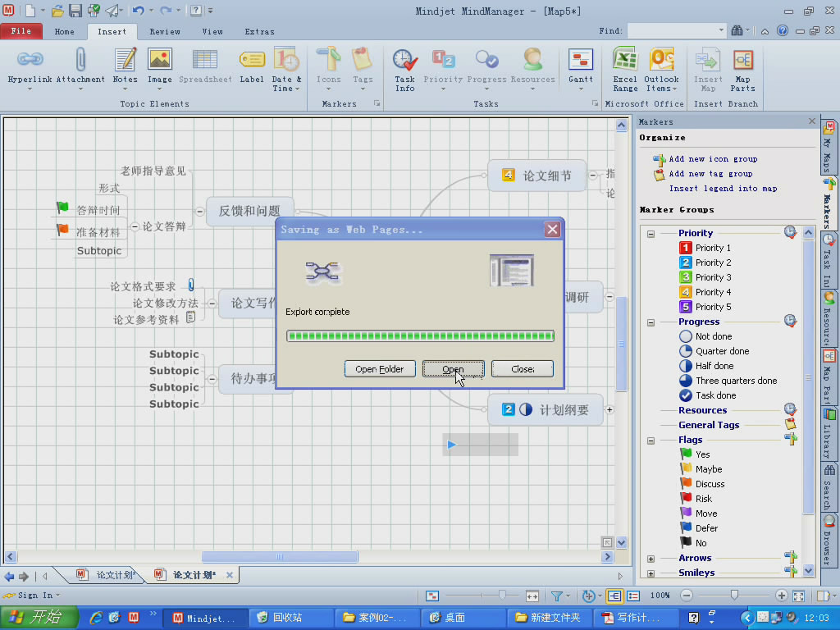Open the Outlook Items menu
The image size is (840, 630).
click(661, 70)
